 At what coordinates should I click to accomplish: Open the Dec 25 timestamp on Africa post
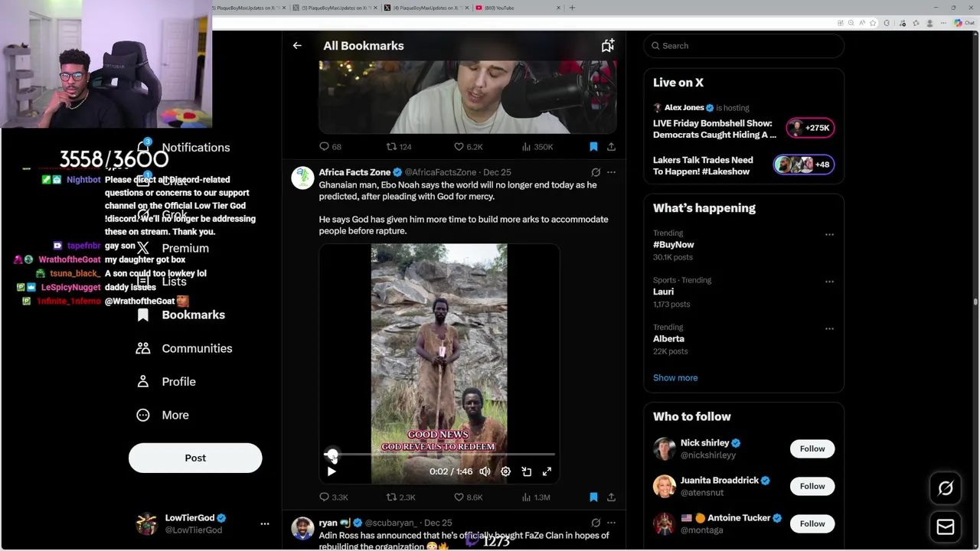(497, 172)
